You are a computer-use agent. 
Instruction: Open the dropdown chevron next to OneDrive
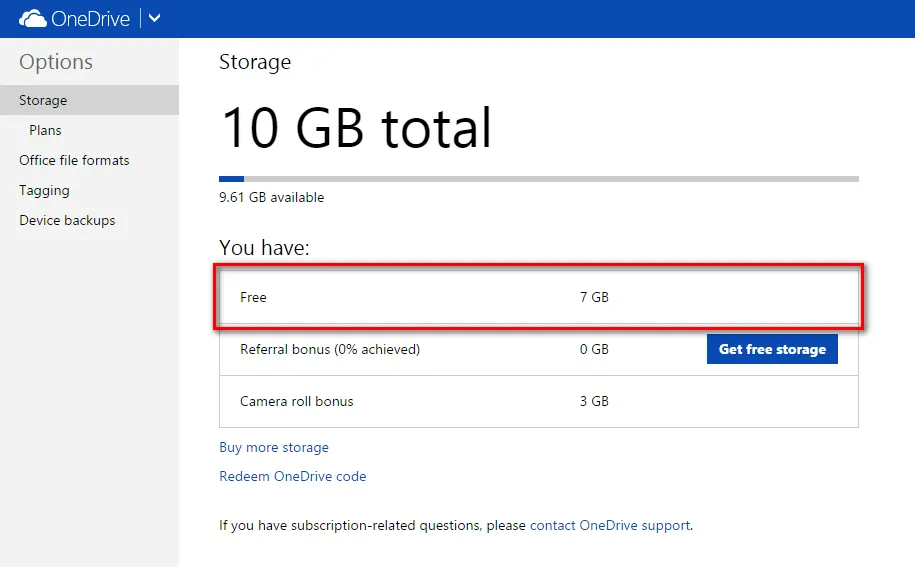[155, 18]
